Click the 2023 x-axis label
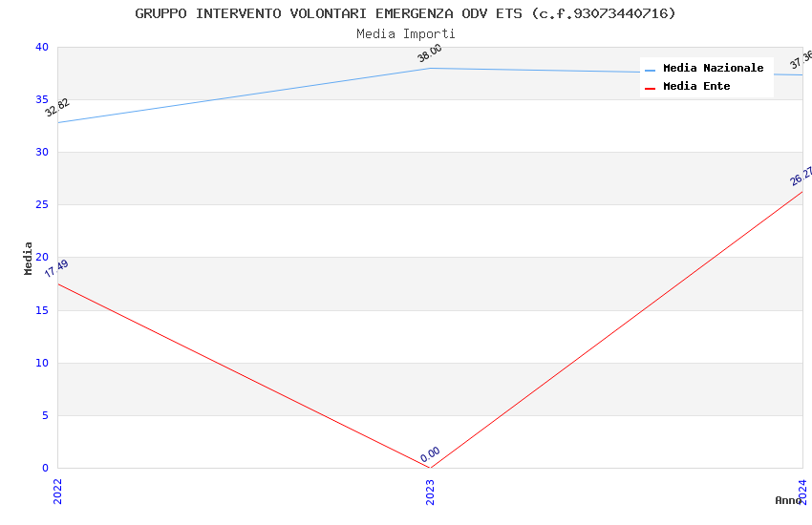This screenshot has width=812, height=525. tap(430, 492)
